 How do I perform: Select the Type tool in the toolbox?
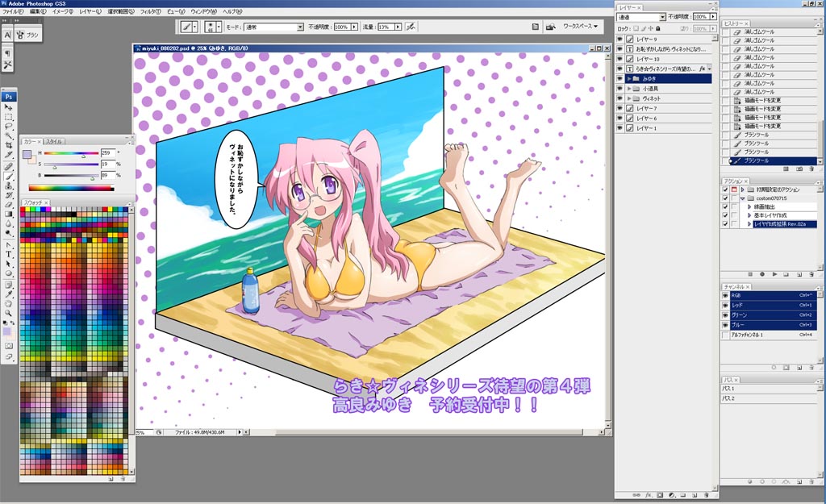(x=8, y=254)
